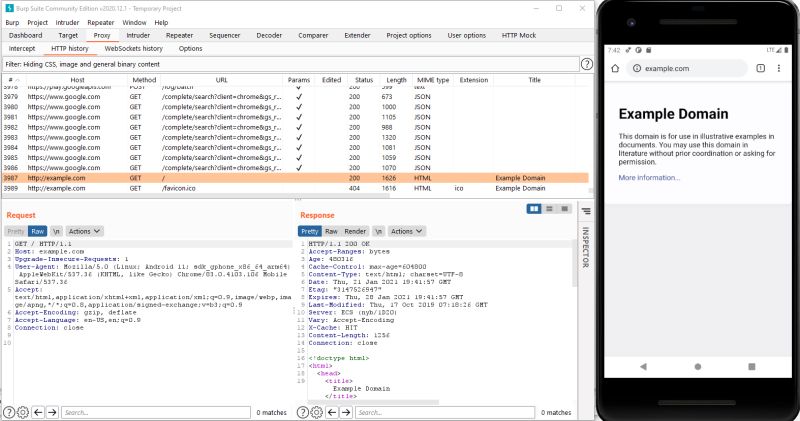Select history row 3987 example.com
Image resolution: width=800 pixels, height=421 pixels.
[296, 178]
